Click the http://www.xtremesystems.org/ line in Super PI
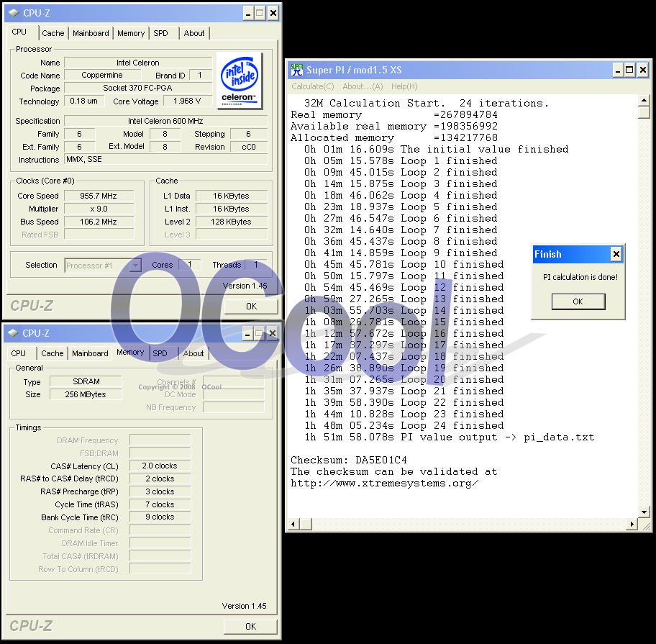656x644 pixels. pyautogui.click(x=385, y=484)
